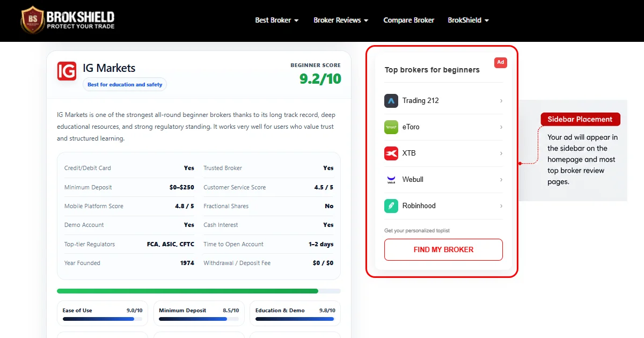Click the 1974 year founded value

(x=187, y=263)
